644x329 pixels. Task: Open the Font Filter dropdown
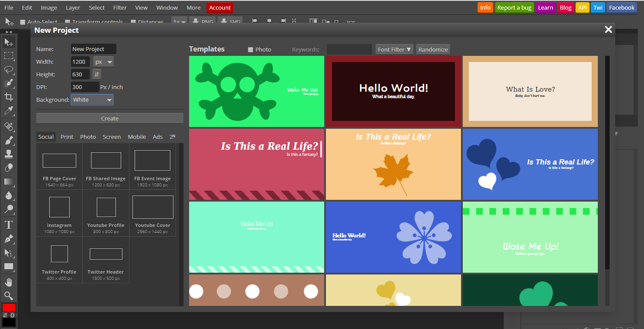pyautogui.click(x=395, y=49)
